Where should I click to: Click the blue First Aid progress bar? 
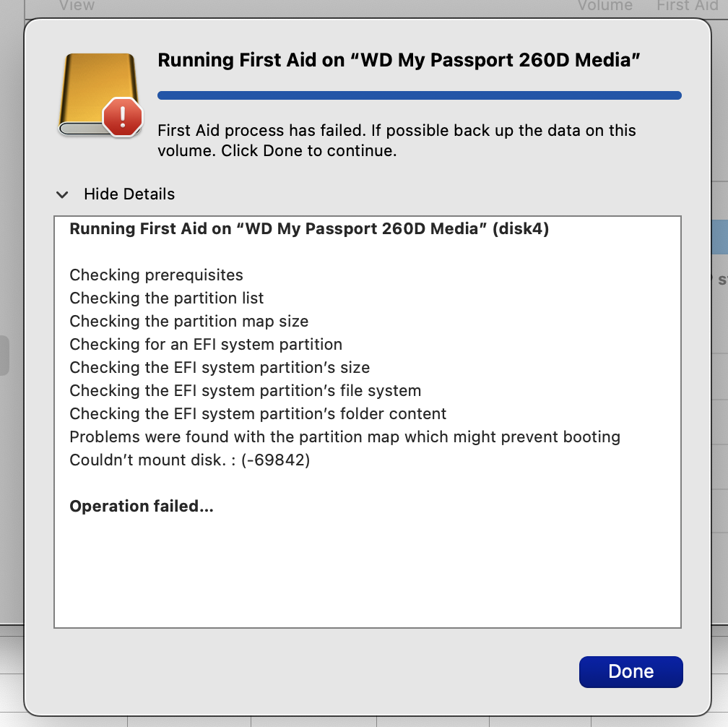click(x=419, y=95)
